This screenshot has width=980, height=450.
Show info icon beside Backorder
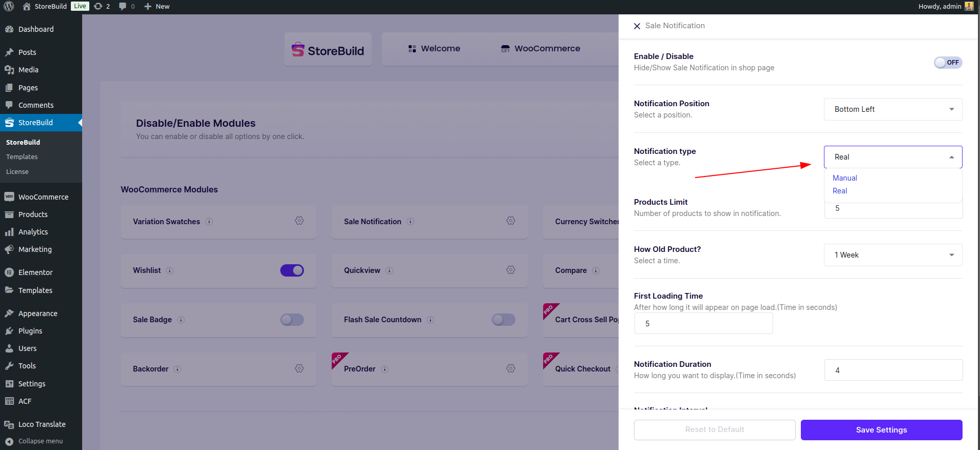pos(178,369)
